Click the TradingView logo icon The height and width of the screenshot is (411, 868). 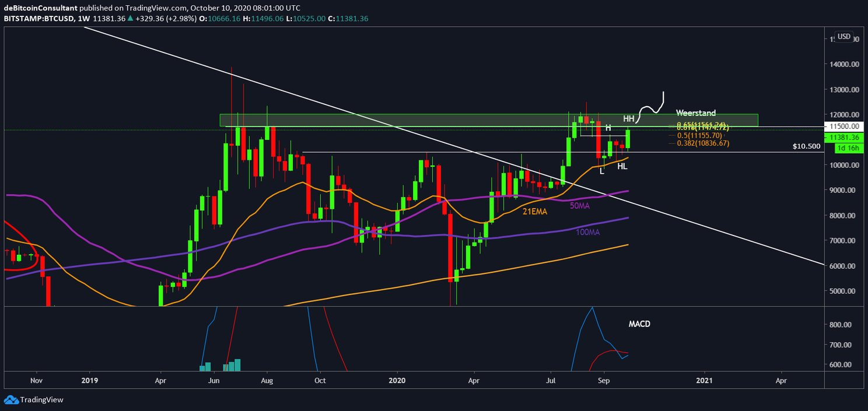[x=11, y=400]
